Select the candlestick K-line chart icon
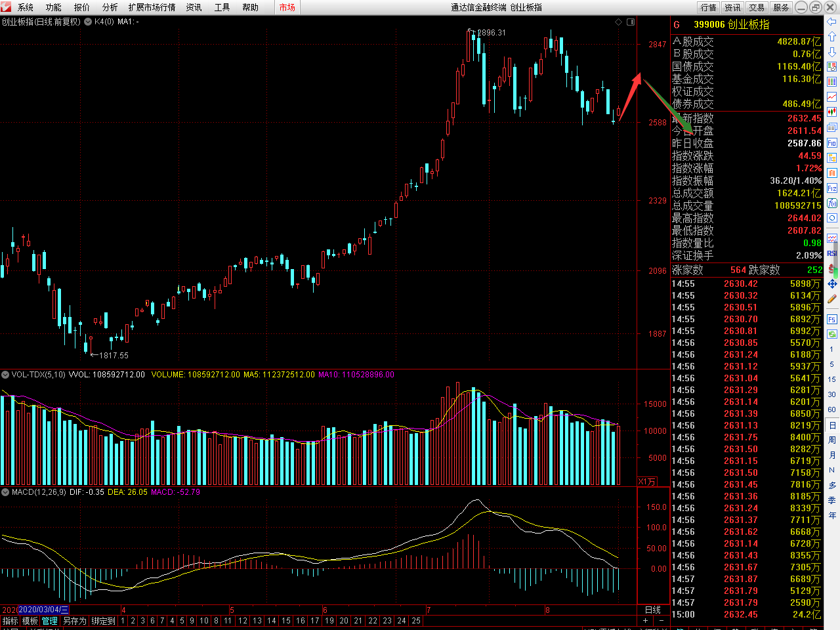The image size is (840, 630). (831, 112)
